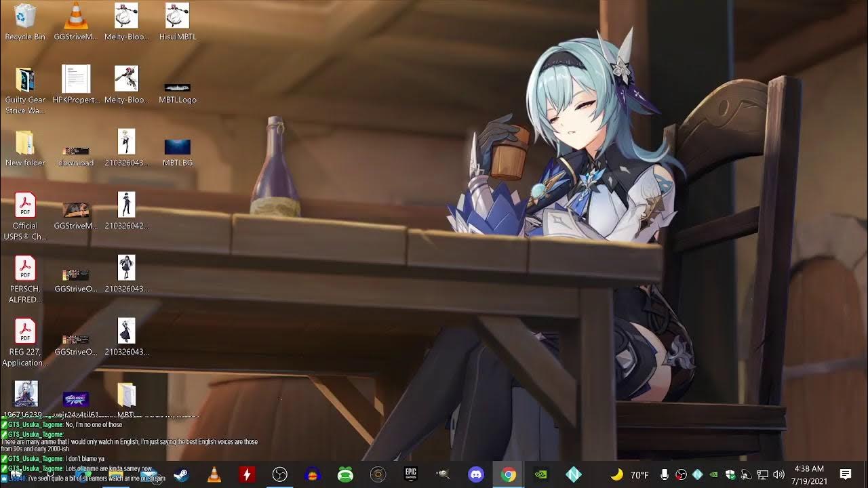The image size is (868, 488).
Task: Open the teal N app in the taskbar
Action: point(574,475)
